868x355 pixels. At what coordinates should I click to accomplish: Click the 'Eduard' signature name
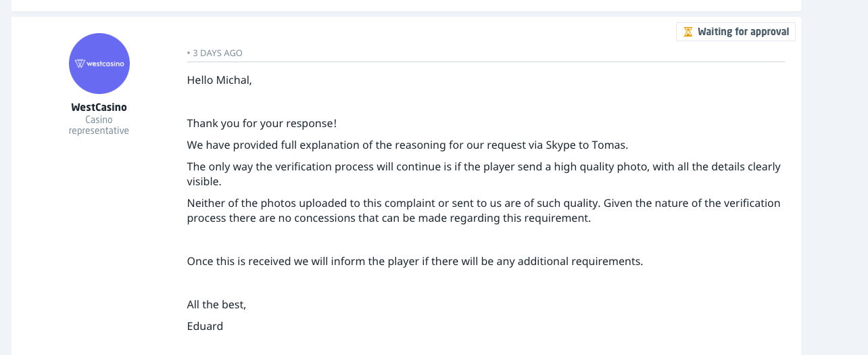tap(205, 326)
